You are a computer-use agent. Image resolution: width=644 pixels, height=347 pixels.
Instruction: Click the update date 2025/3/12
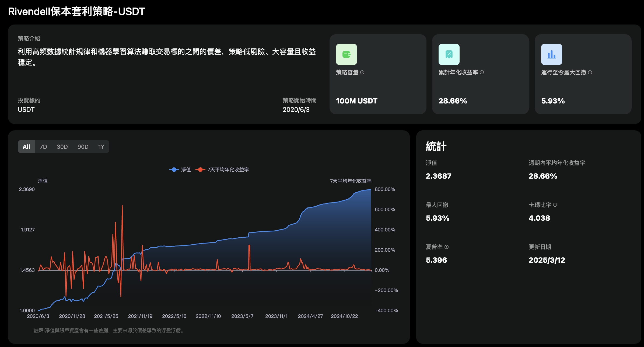coord(547,260)
